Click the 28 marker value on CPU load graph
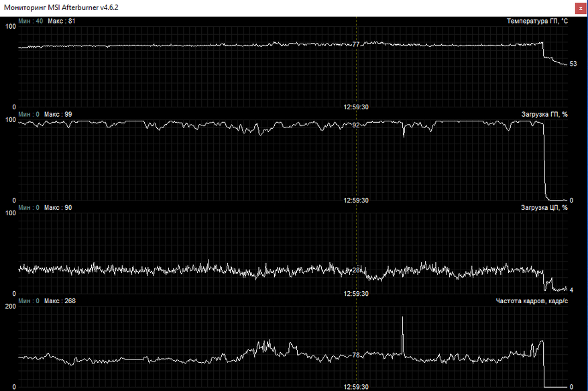The width and height of the screenshot is (588, 391). [356, 270]
